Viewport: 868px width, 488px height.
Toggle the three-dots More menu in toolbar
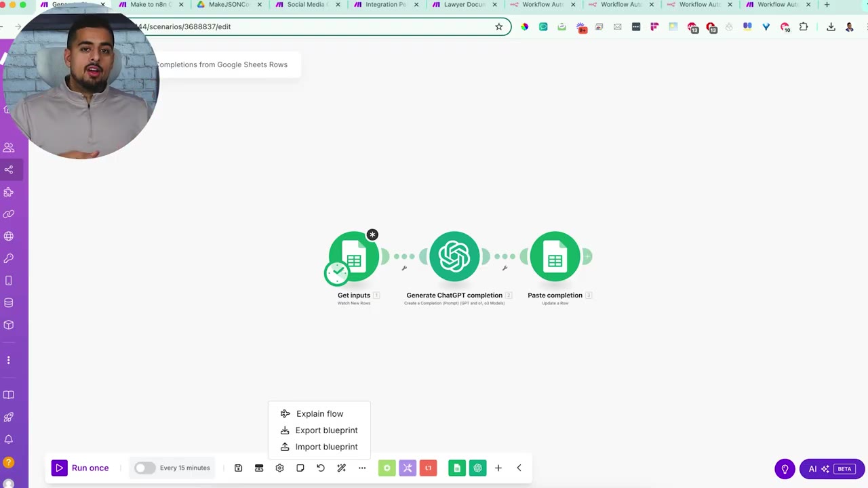point(362,468)
